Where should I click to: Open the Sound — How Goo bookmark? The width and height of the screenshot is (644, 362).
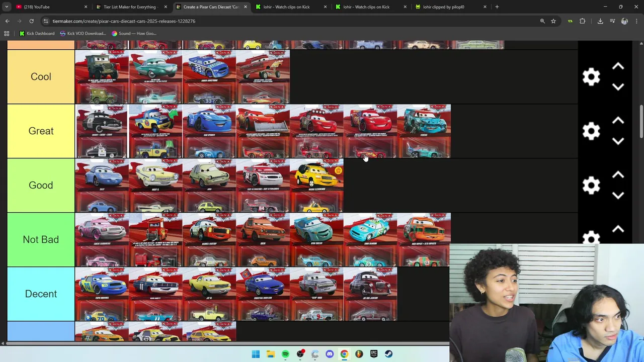(134, 33)
